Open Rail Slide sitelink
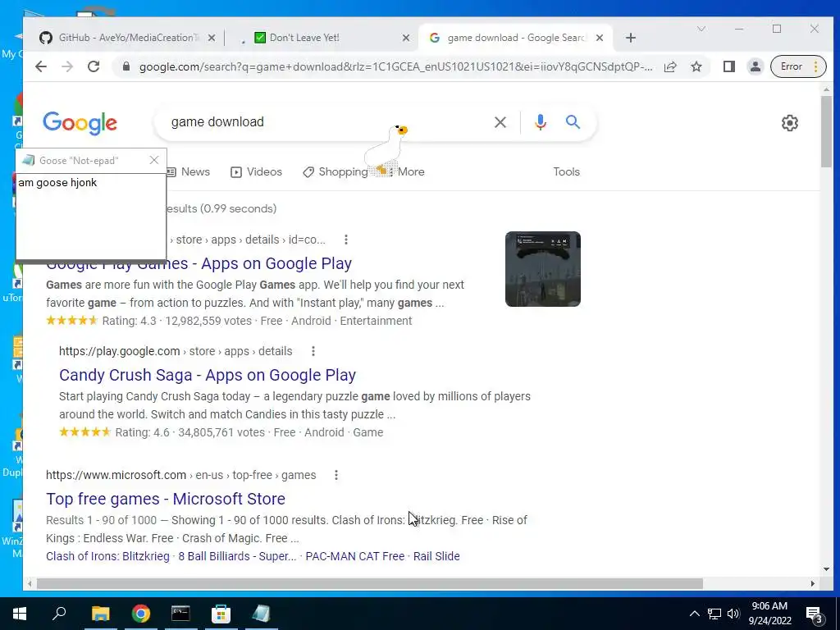Viewport: 840px width, 630px height. 436,556
